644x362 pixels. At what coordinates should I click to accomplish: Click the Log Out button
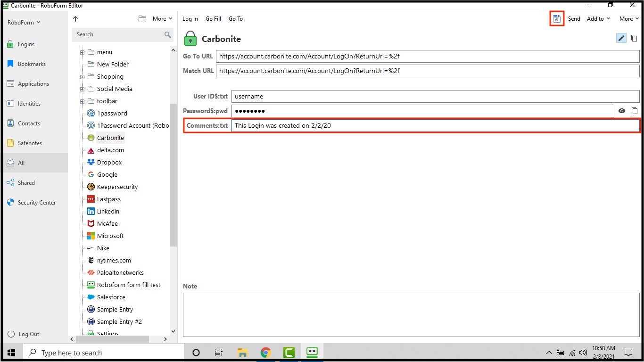(23, 334)
